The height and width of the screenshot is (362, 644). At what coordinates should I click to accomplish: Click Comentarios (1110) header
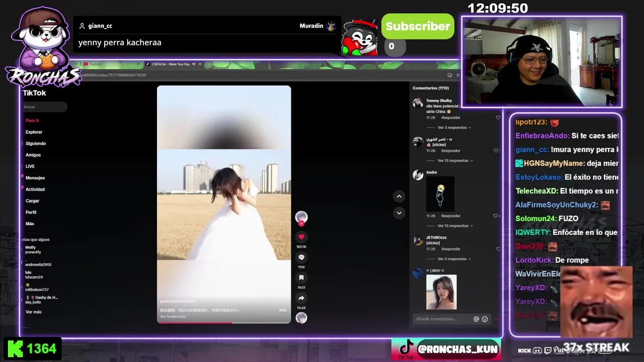[431, 88]
